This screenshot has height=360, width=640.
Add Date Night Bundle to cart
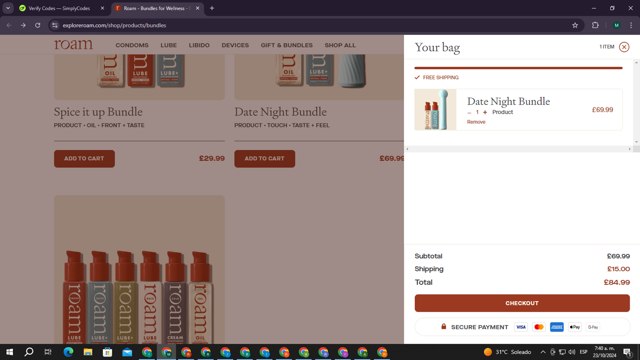[x=264, y=158]
